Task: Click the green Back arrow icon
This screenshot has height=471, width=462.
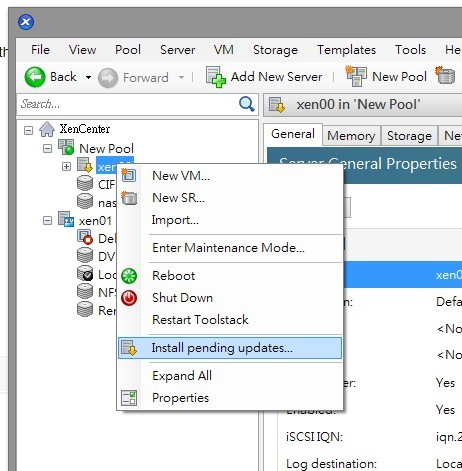Action: pos(35,77)
